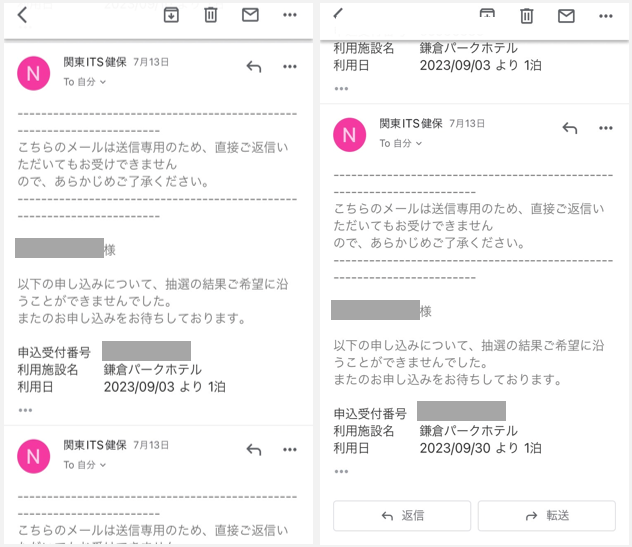632x547 pixels.
Task: Reply to the first email on the left screen
Action: tap(254, 67)
